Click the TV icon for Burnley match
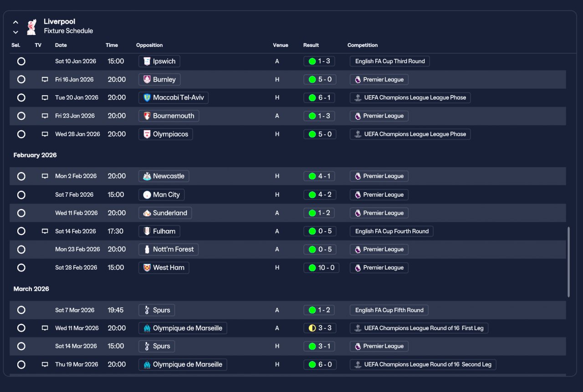This screenshot has width=583, height=392. pyautogui.click(x=45, y=80)
